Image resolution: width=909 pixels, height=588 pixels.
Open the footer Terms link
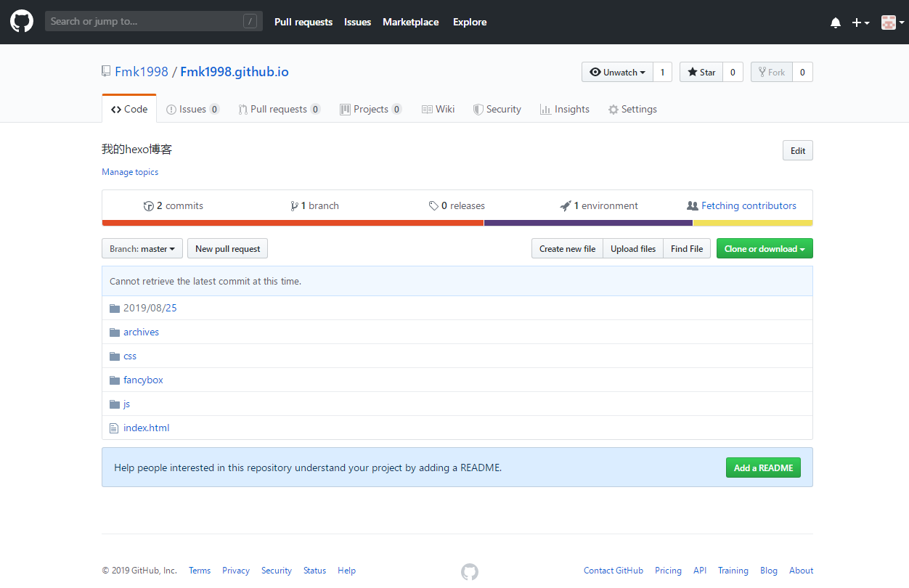[200, 571]
